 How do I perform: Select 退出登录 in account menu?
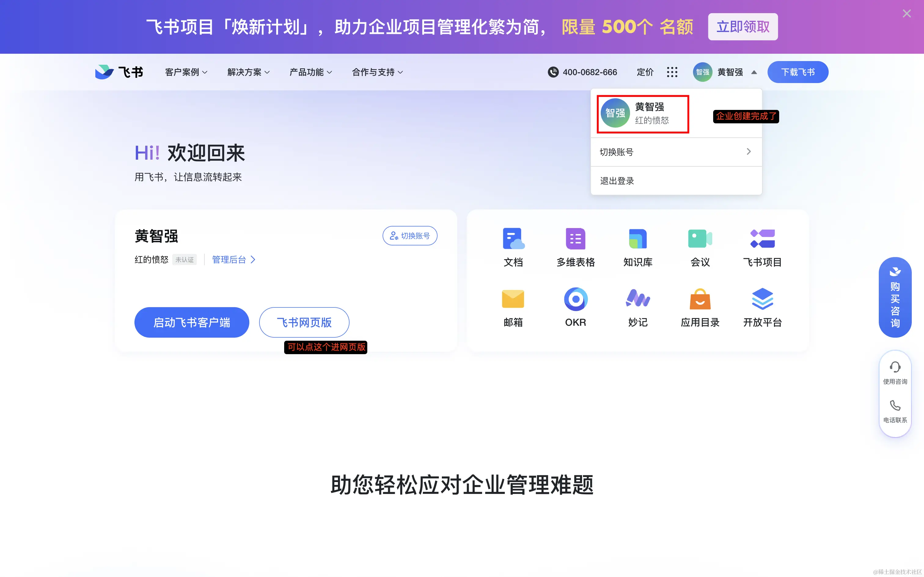(617, 181)
